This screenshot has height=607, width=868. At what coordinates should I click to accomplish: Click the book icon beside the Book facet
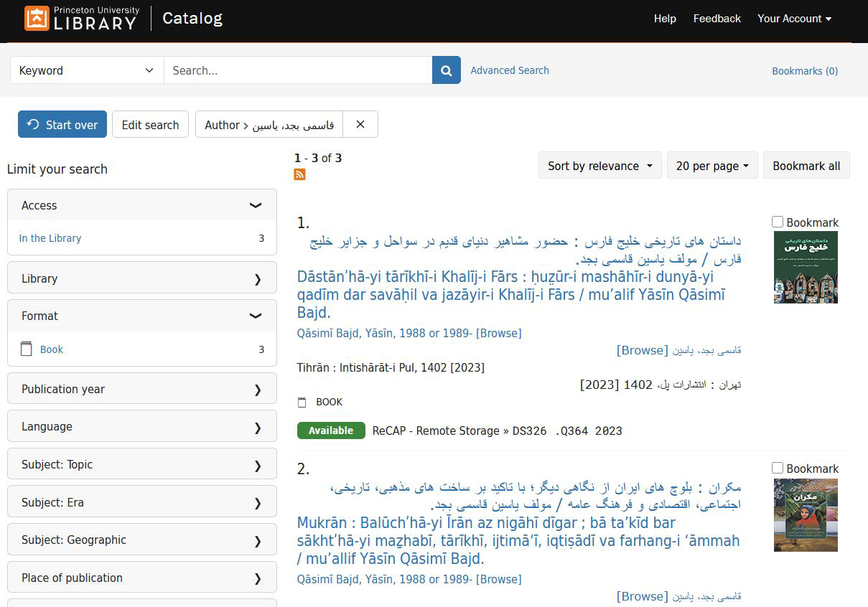coord(25,349)
